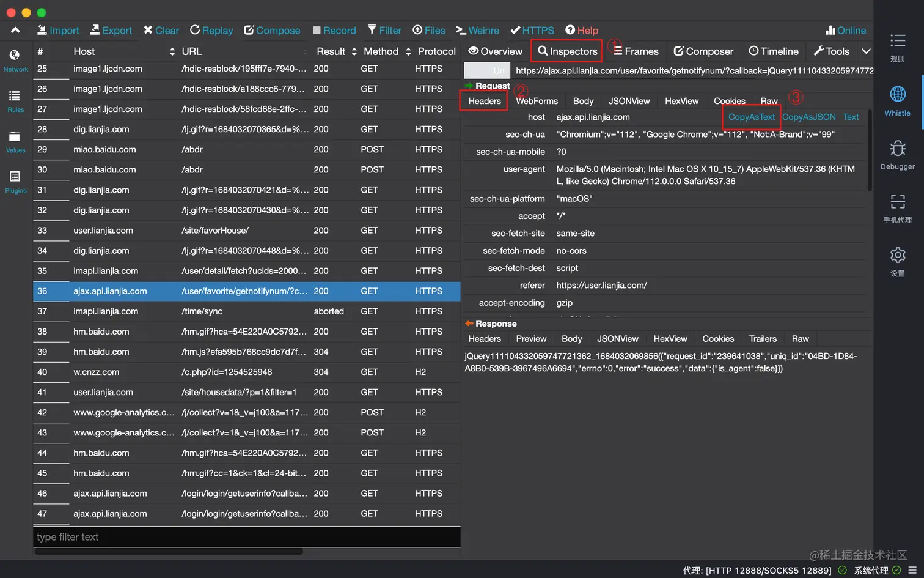Open the Values panel in left sidebar
This screenshot has width=924, height=578.
(15, 142)
